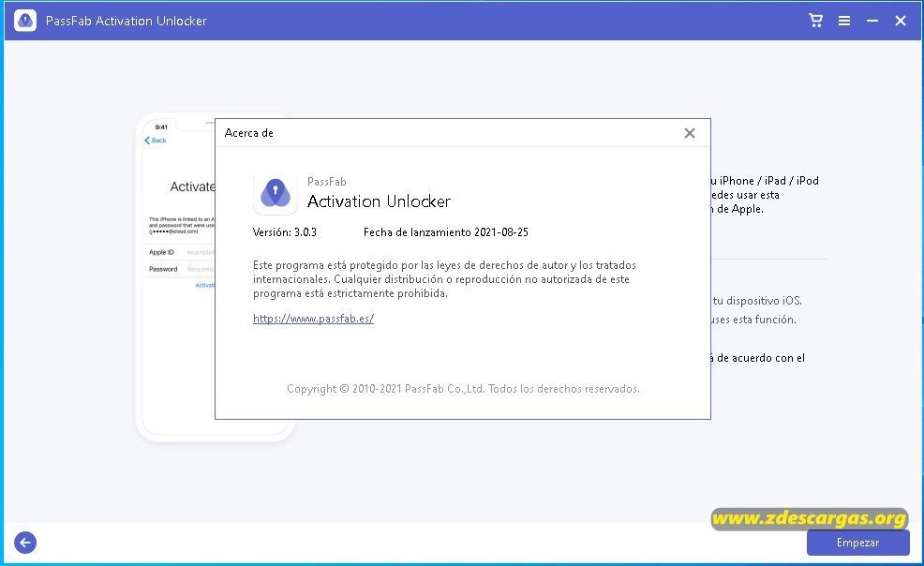
Task: Close the PassFab Activation Unlocker main window
Action: click(x=901, y=21)
